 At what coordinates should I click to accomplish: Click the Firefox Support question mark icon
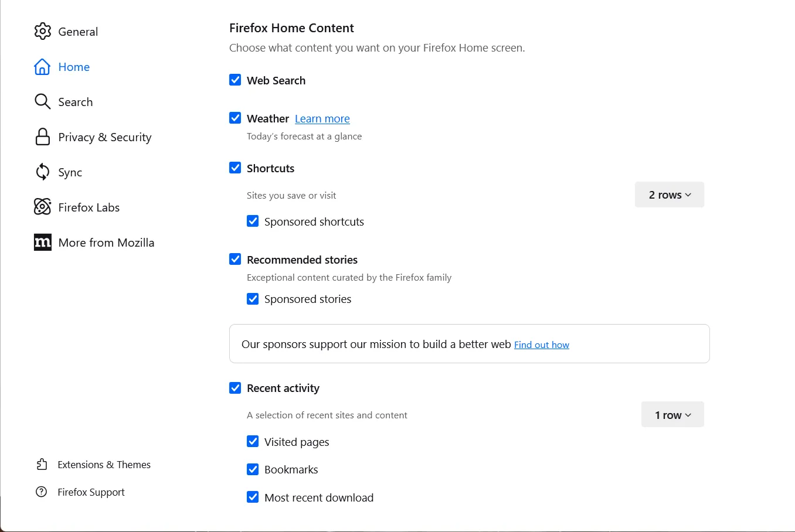coord(42,492)
